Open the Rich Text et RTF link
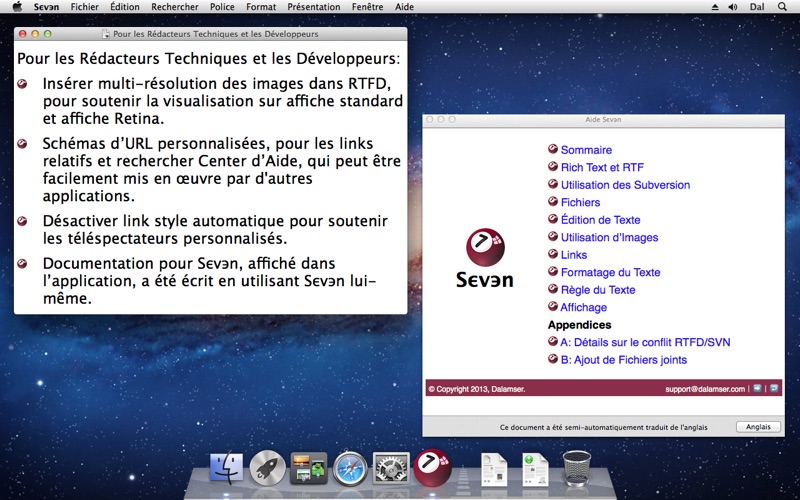Viewport: 800px width, 500px height. [x=602, y=167]
